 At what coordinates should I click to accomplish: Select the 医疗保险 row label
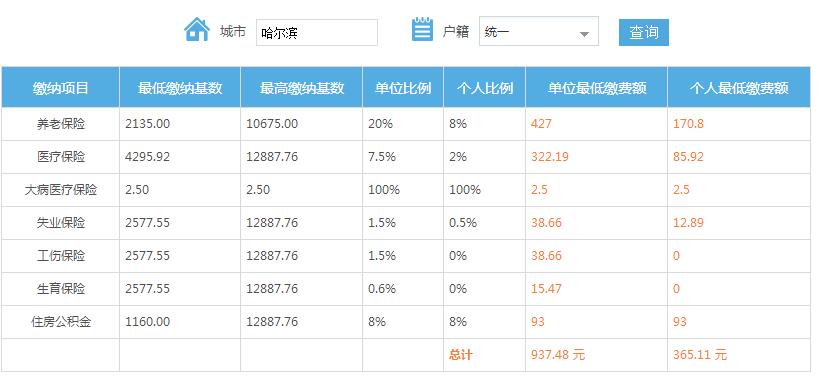click(x=61, y=157)
